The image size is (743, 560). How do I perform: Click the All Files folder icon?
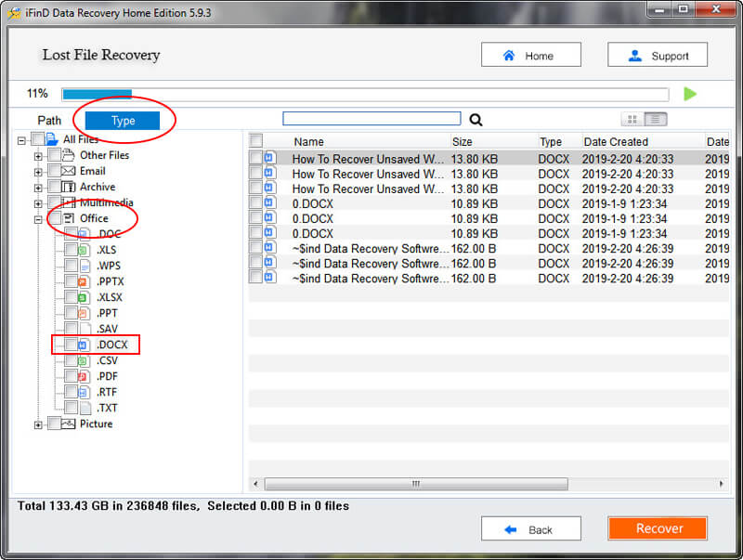(52, 139)
